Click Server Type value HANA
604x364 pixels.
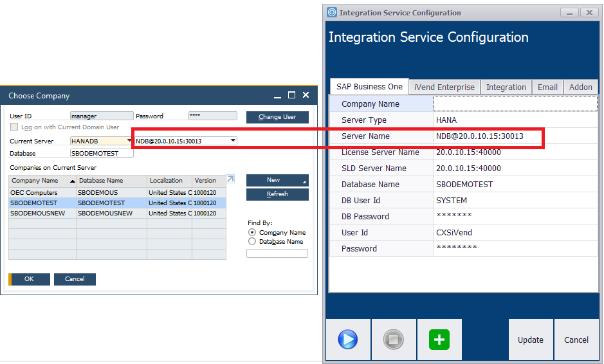515,120
